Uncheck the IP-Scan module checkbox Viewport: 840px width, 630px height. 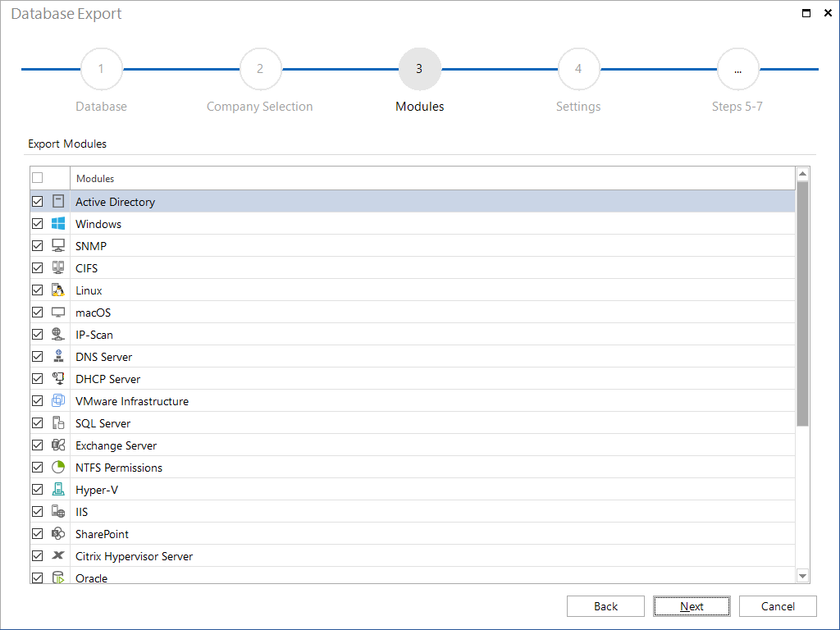point(38,335)
